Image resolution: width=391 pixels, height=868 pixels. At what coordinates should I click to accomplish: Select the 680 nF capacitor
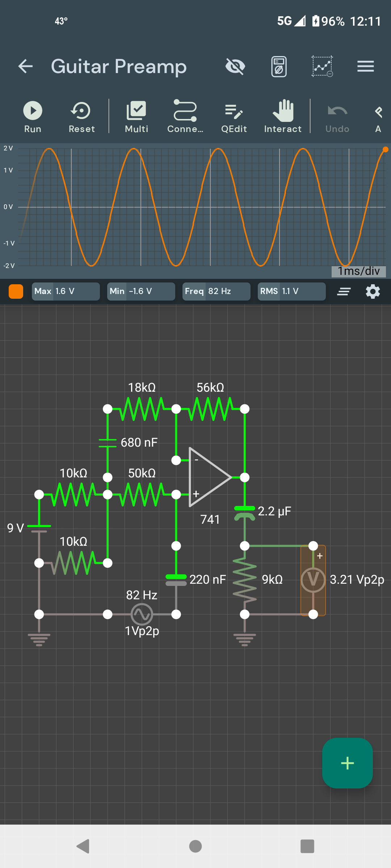coord(108,443)
